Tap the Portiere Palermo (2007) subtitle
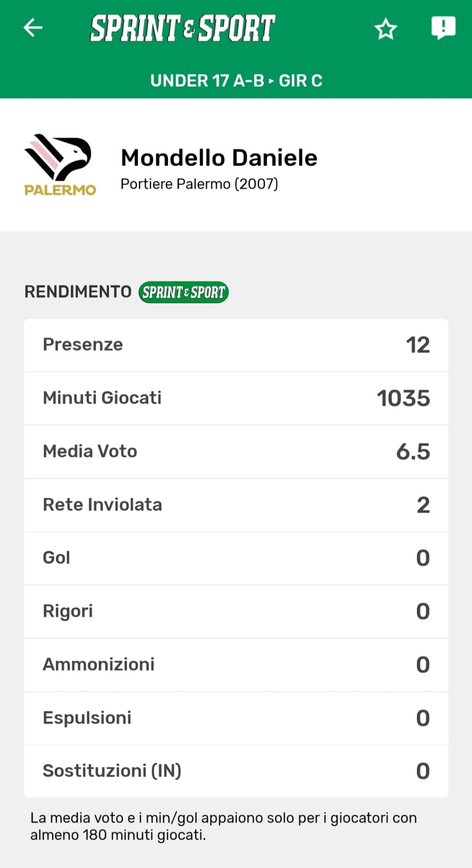472x868 pixels. coord(199,184)
